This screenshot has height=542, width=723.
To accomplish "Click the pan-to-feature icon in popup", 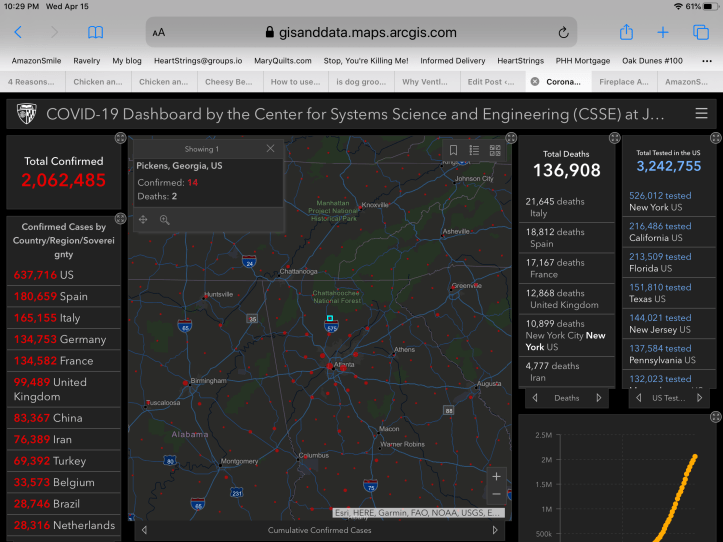I will [143, 220].
